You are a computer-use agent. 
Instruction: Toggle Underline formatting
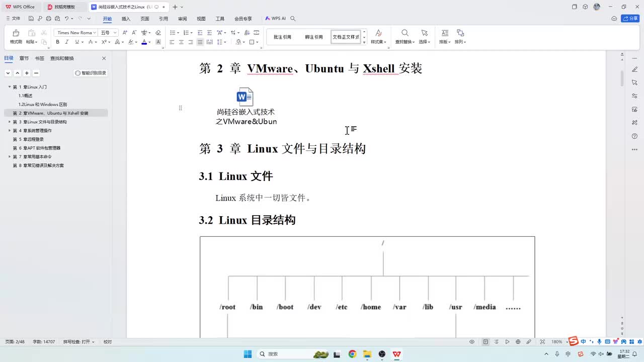coord(76,42)
